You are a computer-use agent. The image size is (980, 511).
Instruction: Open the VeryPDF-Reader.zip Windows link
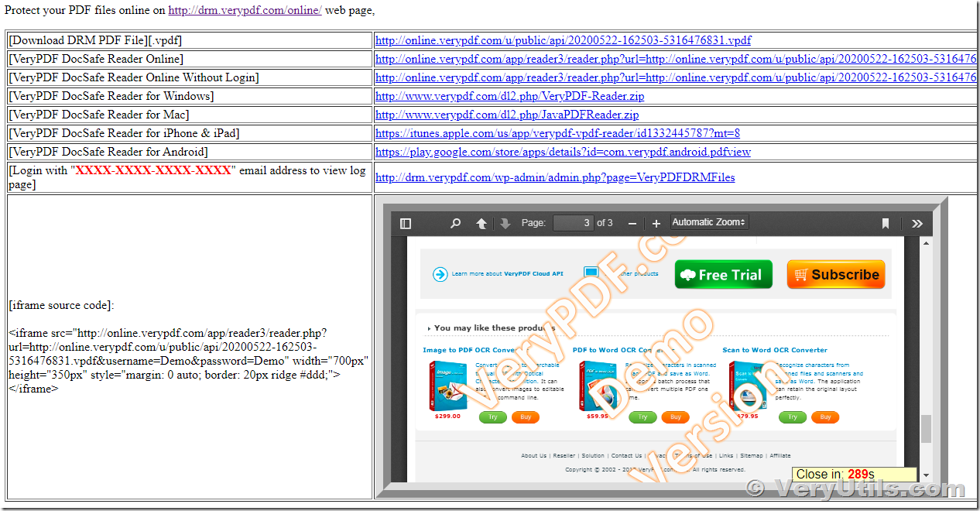click(x=509, y=96)
